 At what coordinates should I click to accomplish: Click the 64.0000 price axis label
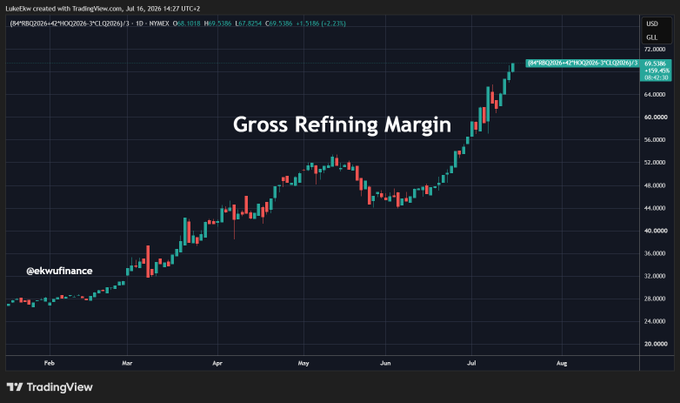pos(655,95)
